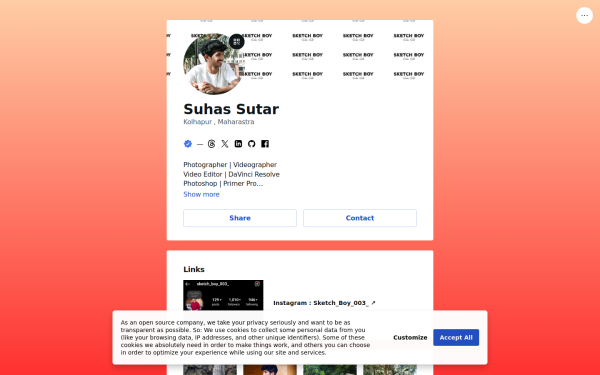Open Instagram : Sketch_Boy_003_ link
600x375 pixels.
pyautogui.click(x=324, y=303)
